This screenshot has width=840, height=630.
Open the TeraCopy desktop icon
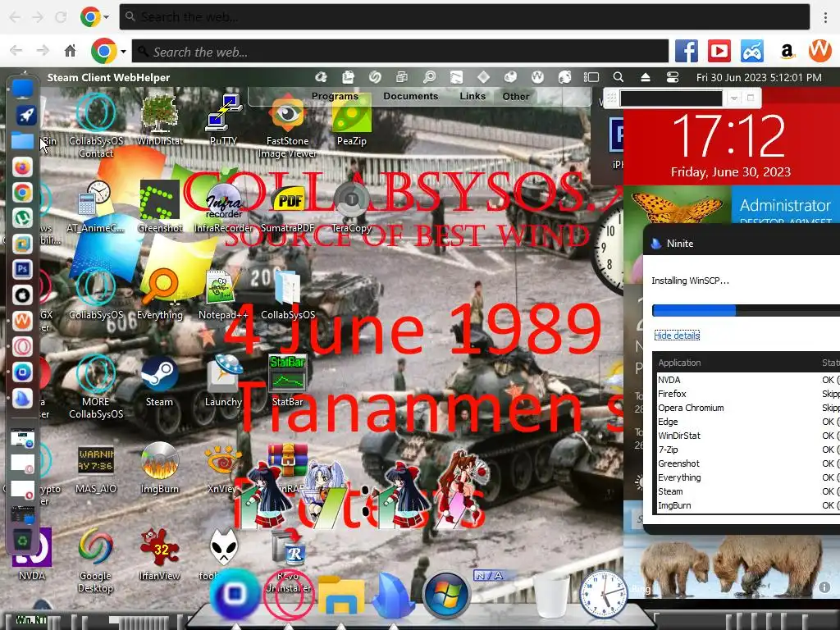tap(351, 207)
